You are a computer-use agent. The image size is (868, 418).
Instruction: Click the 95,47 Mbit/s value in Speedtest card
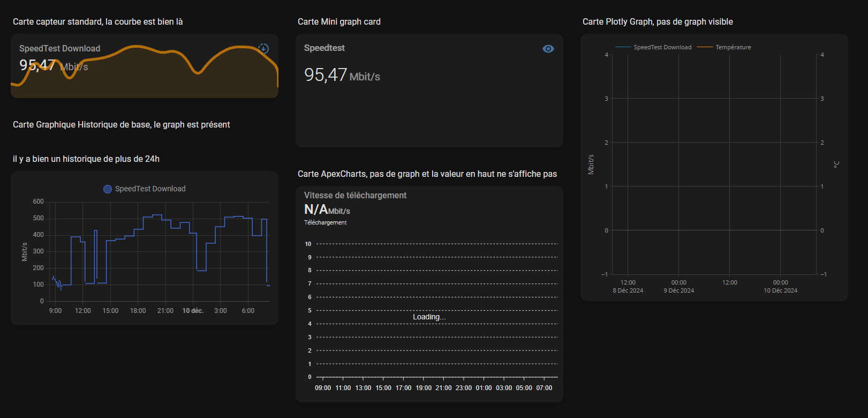tap(342, 75)
